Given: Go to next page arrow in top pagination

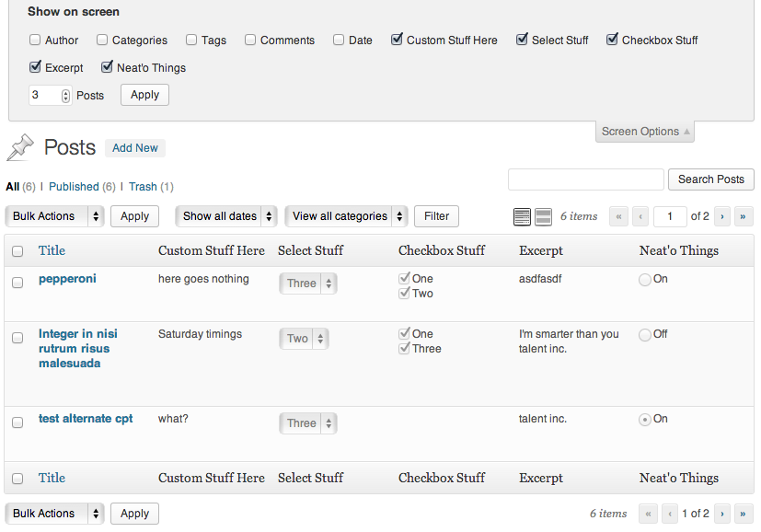Looking at the screenshot, I should tap(722, 216).
